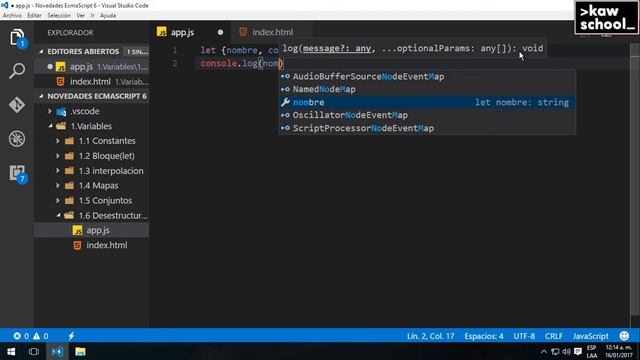The image size is (640, 360).
Task: Expand the 1.5 Conjuntos folder
Action: click(x=58, y=200)
